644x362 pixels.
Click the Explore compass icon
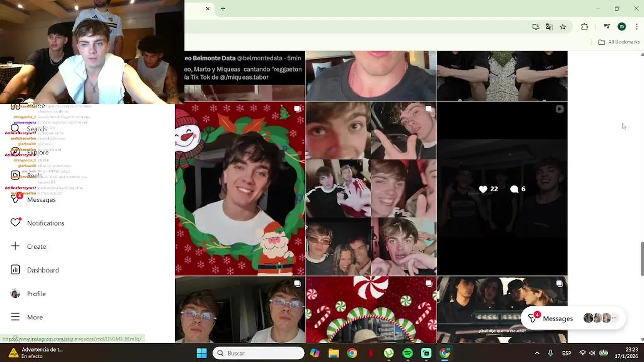click(x=15, y=152)
